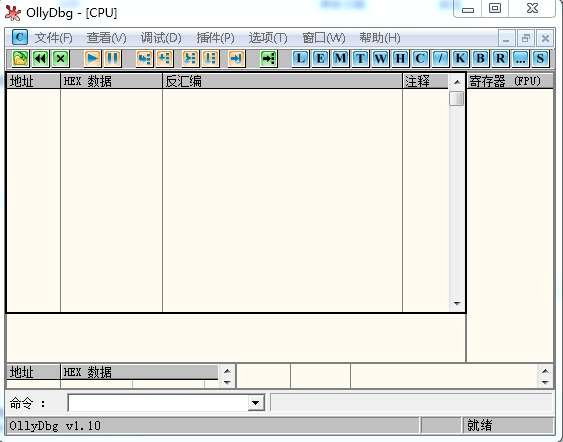
Task: Click the Execute till return icon
Action: (236, 59)
